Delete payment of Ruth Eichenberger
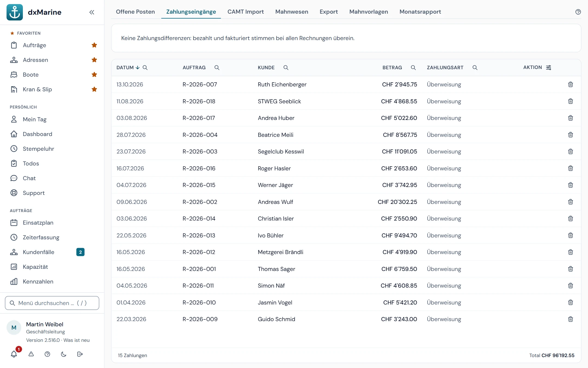Image resolution: width=588 pixels, height=368 pixels. 571,85
